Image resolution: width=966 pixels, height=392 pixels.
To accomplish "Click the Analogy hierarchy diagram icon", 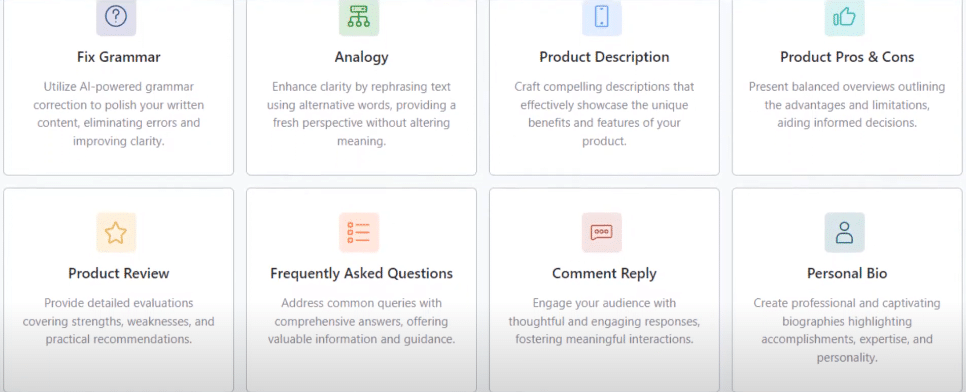I will pos(359,17).
